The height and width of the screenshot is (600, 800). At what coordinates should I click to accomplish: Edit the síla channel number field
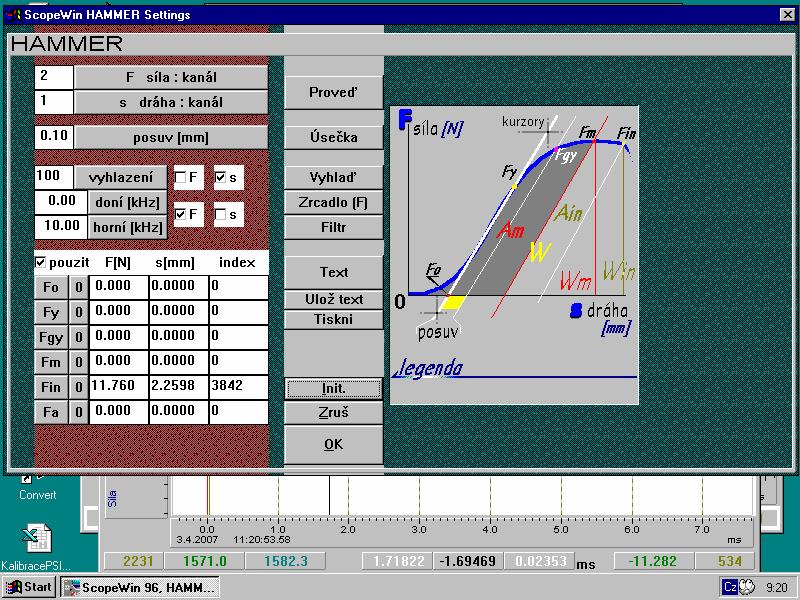(x=54, y=78)
